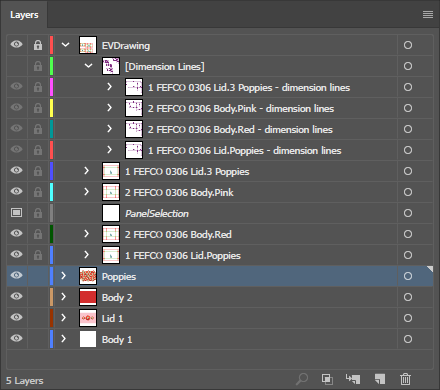440x390 pixels.
Task: Hide the Body 1 layer
Action: (16, 338)
